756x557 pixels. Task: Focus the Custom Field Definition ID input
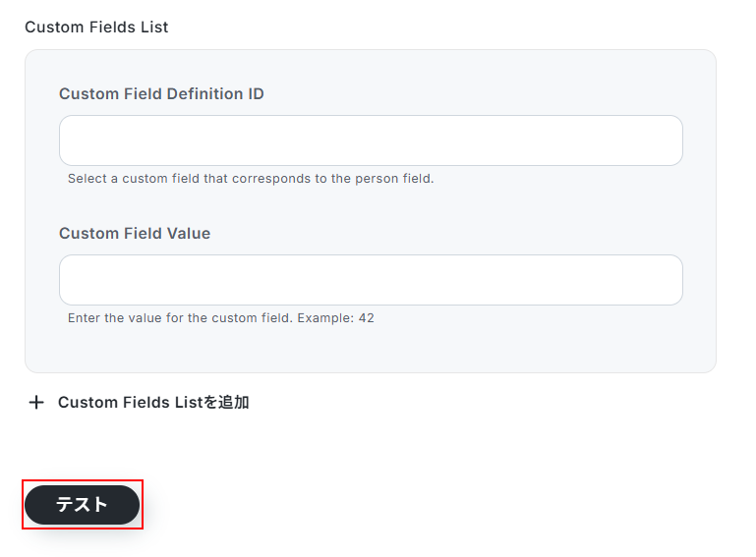point(371,140)
